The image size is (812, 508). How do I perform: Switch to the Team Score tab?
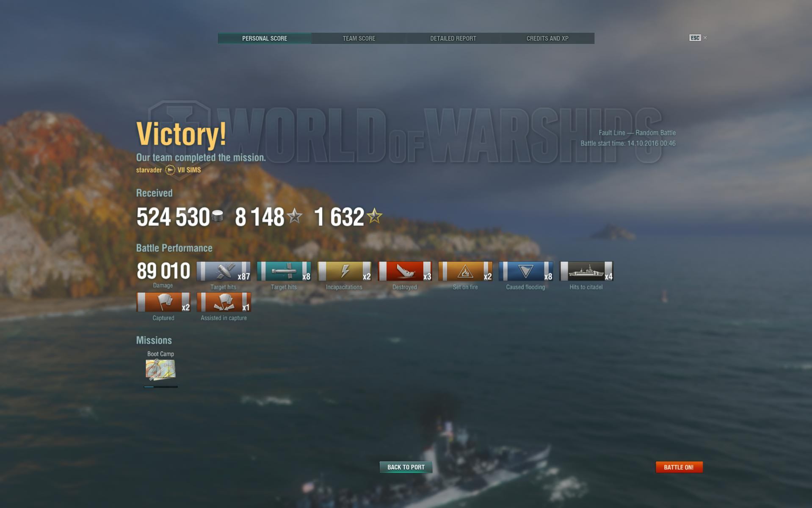359,38
